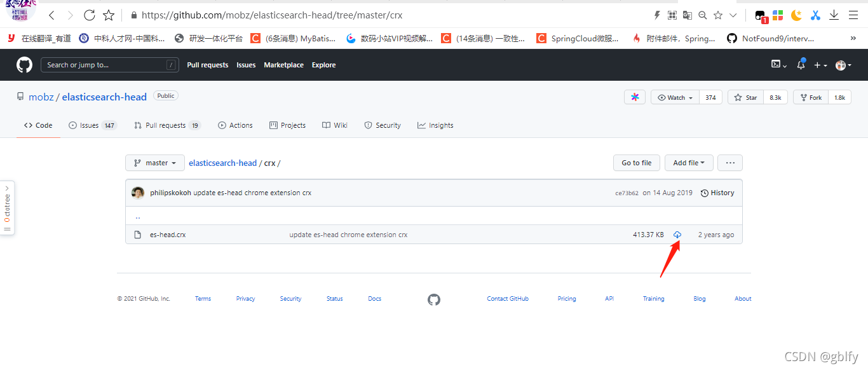
Task: Expand the plus create-new dropdown
Action: [821, 65]
